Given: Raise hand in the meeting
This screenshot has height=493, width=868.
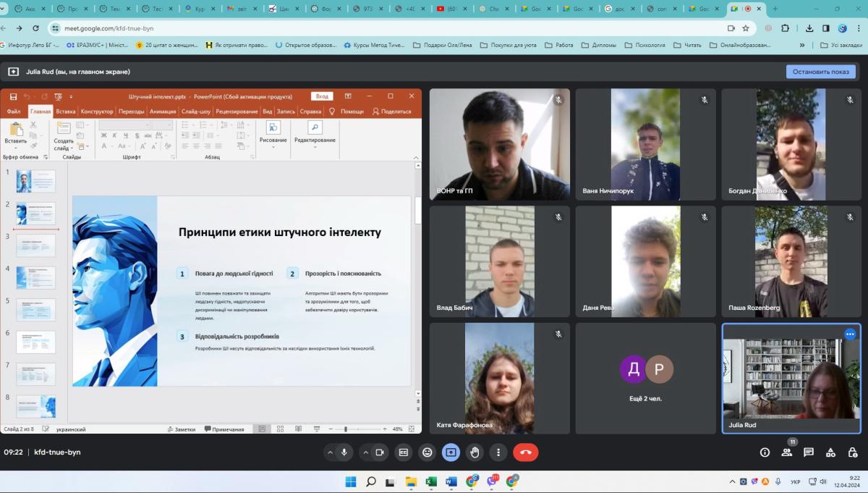Looking at the screenshot, I should [475, 452].
